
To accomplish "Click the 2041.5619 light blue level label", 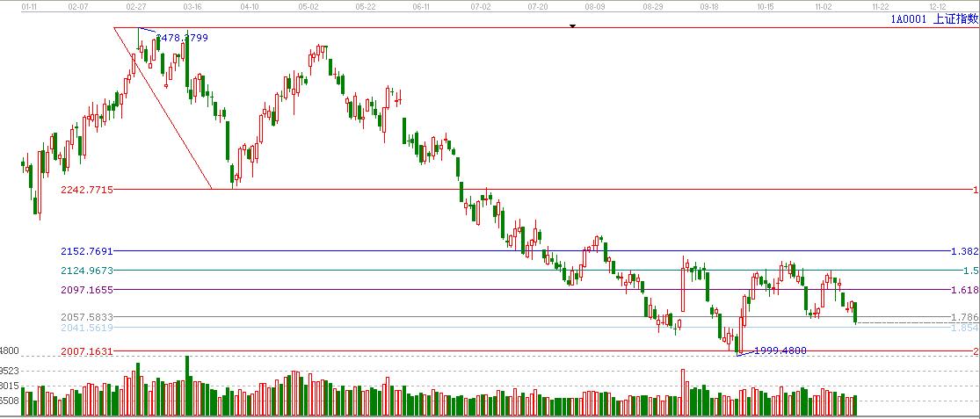I will point(87,328).
